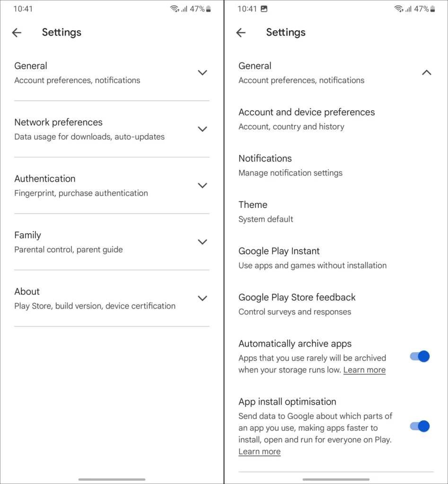The image size is (448, 484).
Task: Open Notifications settings entry
Action: [x=336, y=165]
